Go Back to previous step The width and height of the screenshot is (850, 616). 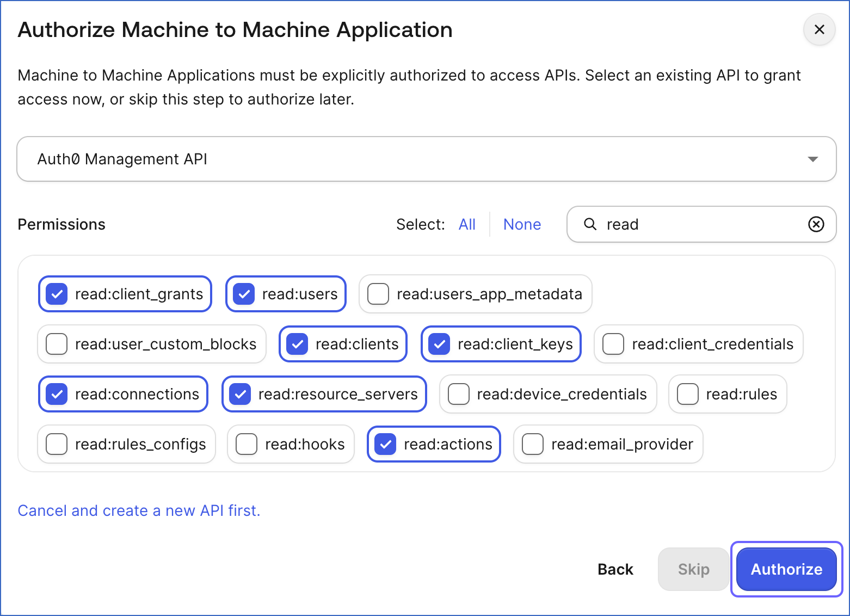[x=615, y=569]
